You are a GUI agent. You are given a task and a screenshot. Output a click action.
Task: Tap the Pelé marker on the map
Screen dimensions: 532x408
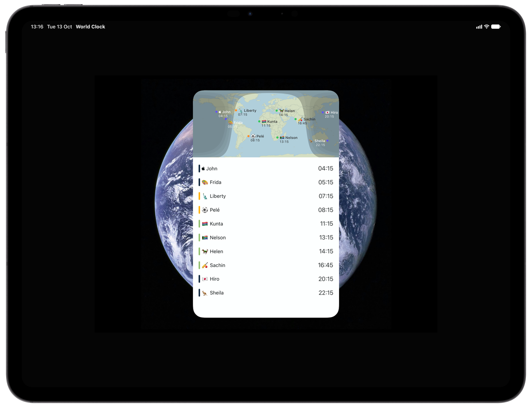click(248, 136)
